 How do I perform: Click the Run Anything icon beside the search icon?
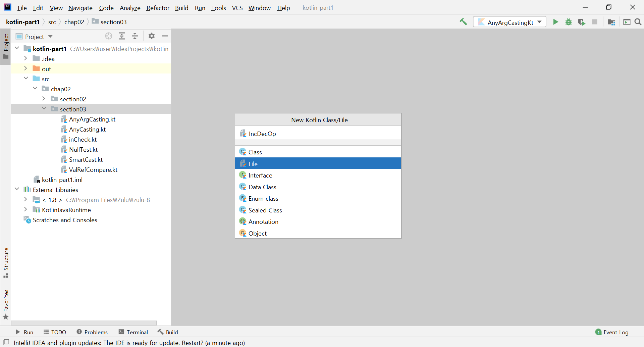[x=627, y=22]
